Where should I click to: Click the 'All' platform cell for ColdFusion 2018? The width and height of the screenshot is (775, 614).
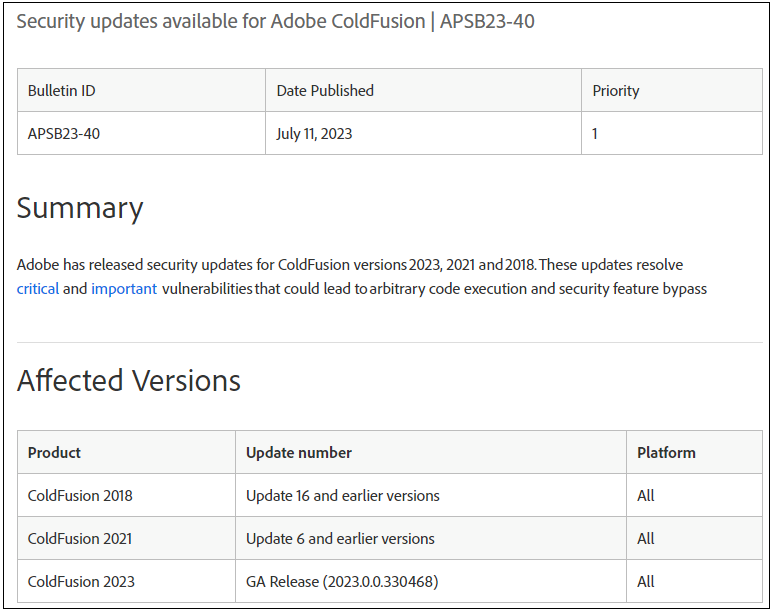(694, 495)
